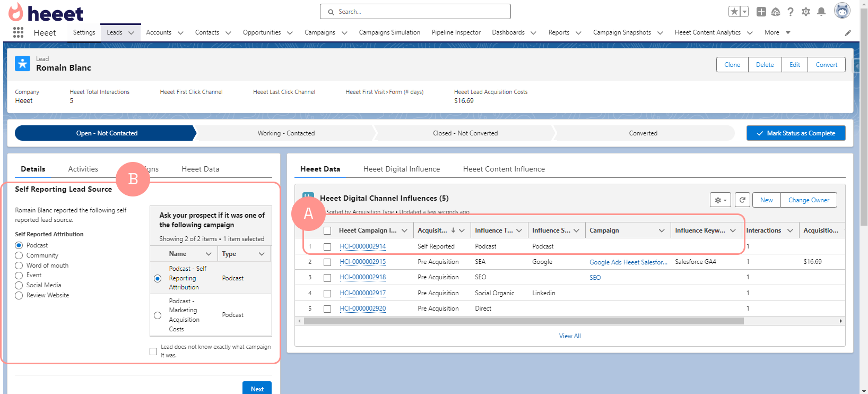Click the View All link
868x394 pixels.
(x=570, y=336)
